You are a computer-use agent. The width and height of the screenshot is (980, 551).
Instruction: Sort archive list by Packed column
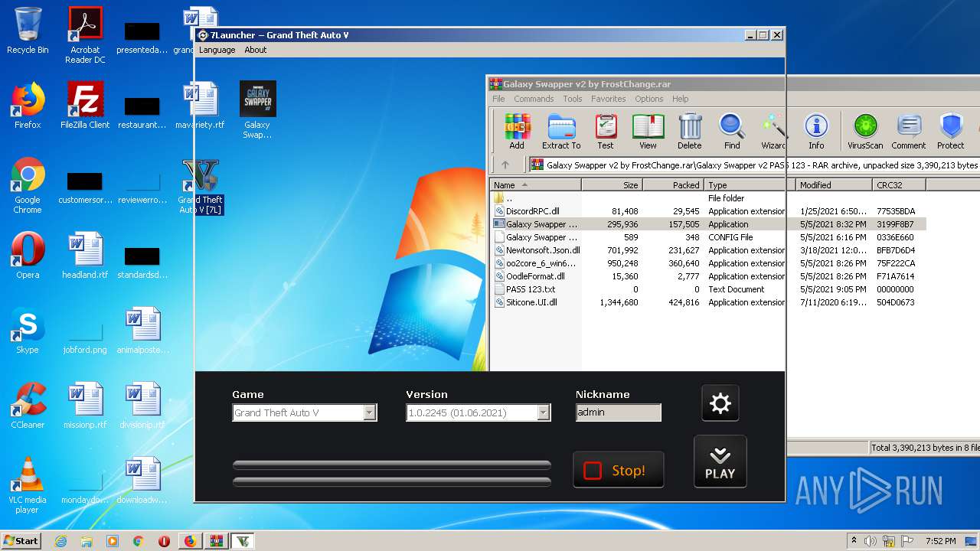(x=673, y=184)
